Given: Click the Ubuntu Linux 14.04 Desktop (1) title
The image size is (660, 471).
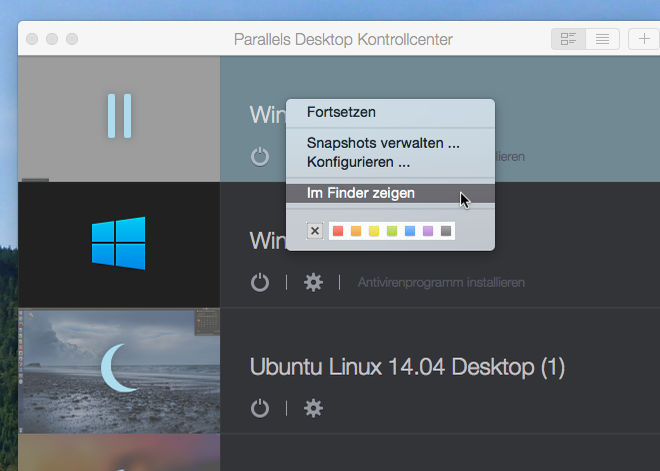Looking at the screenshot, I should point(407,367).
